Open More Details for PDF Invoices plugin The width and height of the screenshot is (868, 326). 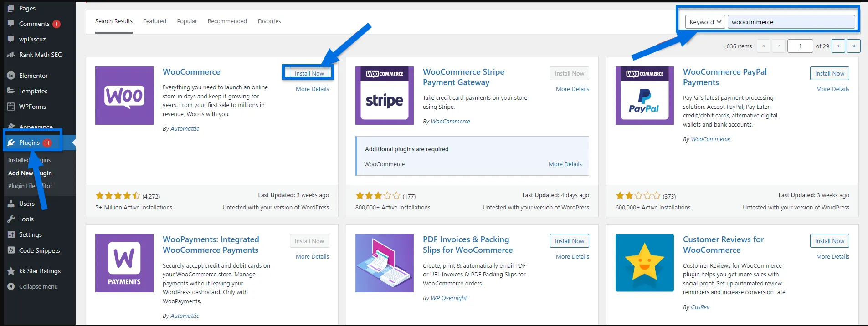click(572, 257)
